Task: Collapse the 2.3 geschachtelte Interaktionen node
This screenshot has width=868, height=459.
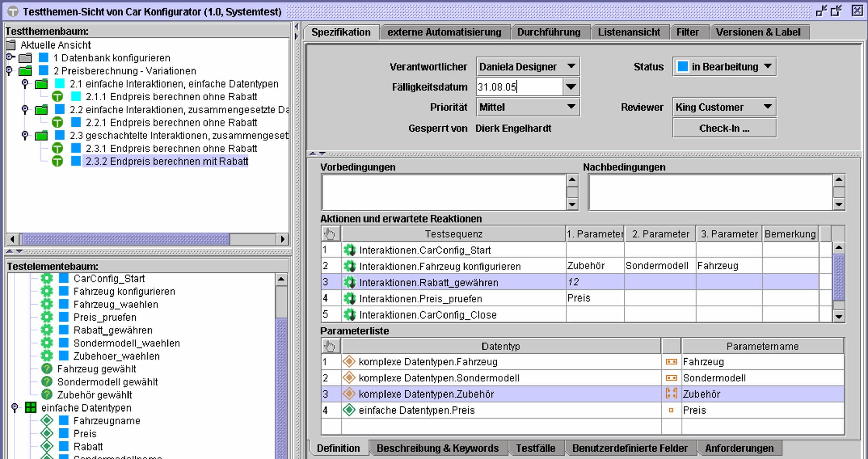Action: pyautogui.click(x=25, y=135)
